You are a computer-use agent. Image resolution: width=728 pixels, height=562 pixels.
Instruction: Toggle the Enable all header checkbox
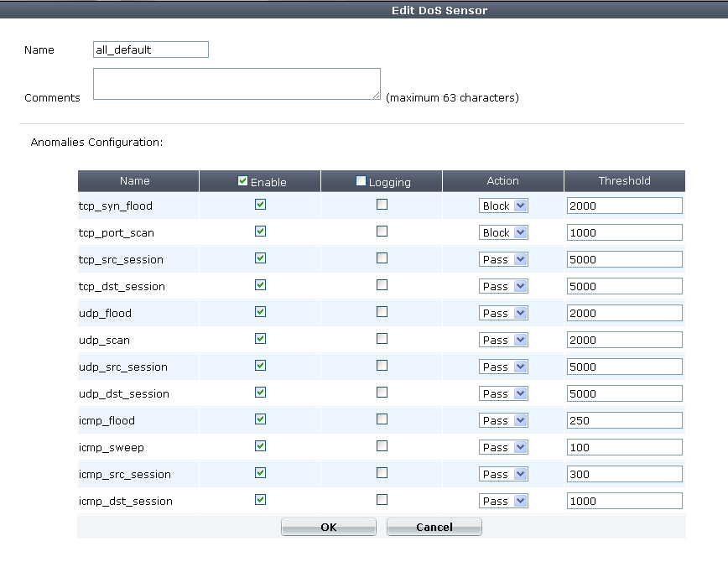point(243,181)
